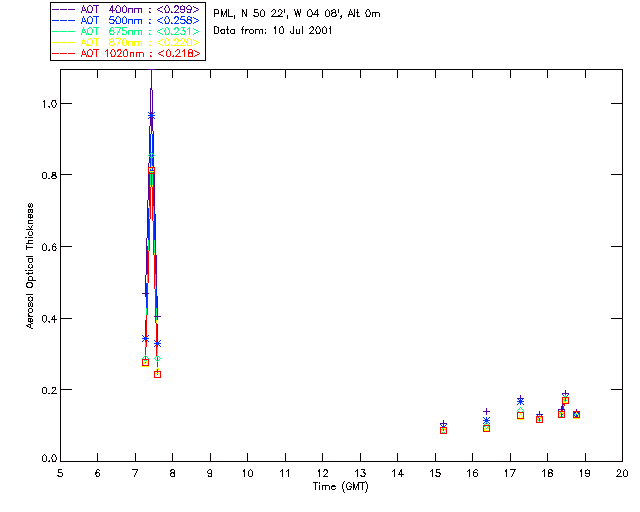The height and width of the screenshot is (512, 640).
Task: Click the data point cluster at time 15.2
Action: click(x=444, y=428)
